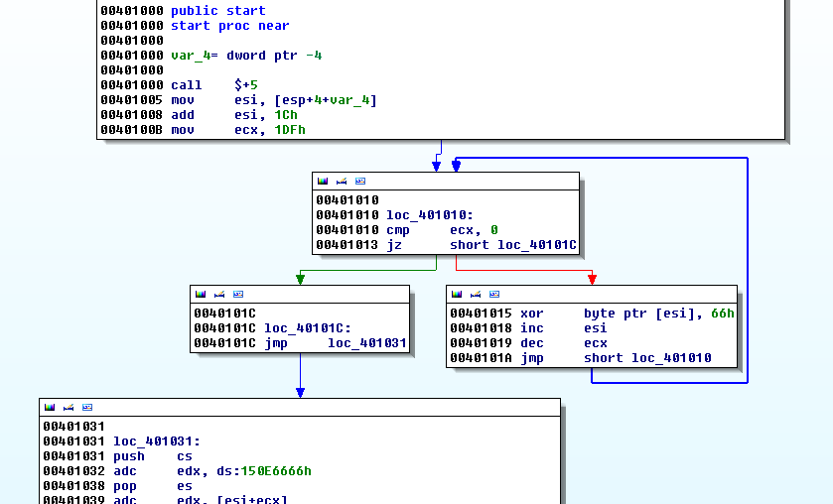Open the node color picker for loc_40101C block

coord(200,295)
